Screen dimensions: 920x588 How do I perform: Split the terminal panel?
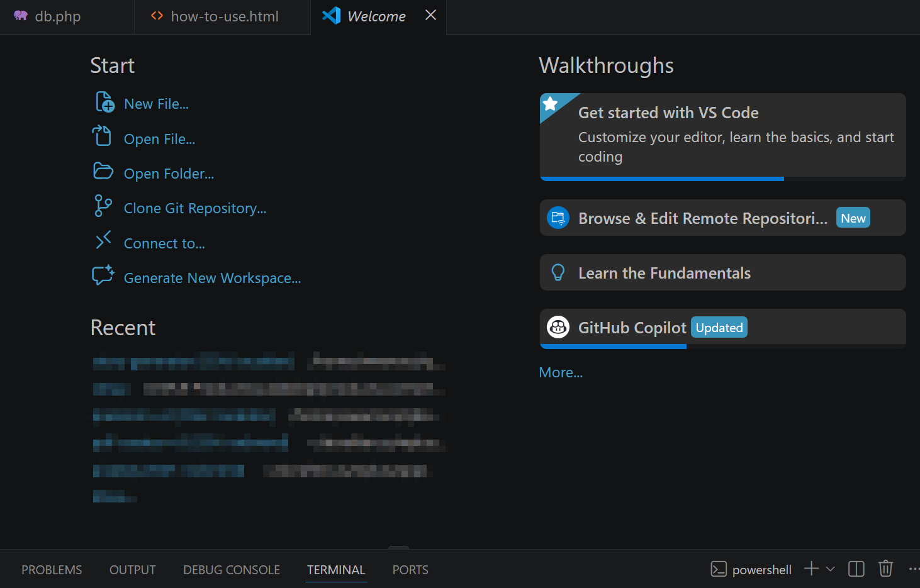tap(856, 569)
